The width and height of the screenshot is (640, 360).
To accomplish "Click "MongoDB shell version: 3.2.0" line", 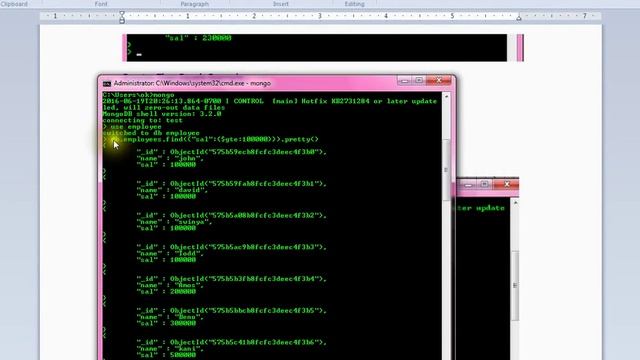I will pos(162,114).
